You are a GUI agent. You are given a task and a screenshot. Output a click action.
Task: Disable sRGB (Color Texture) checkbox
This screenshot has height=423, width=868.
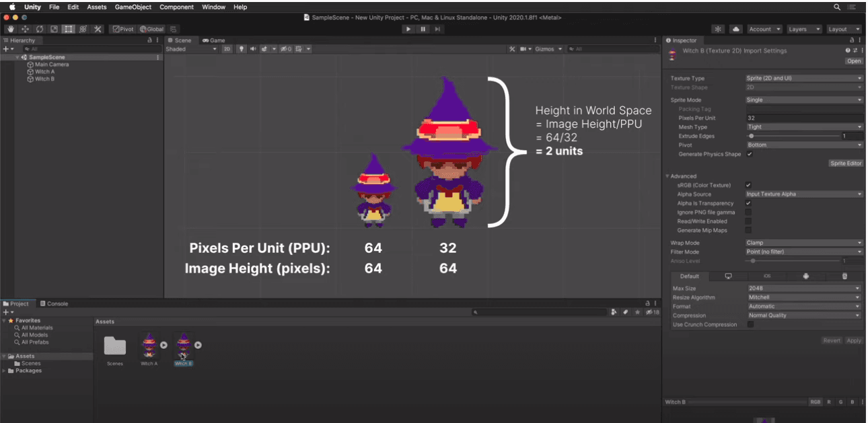(749, 185)
